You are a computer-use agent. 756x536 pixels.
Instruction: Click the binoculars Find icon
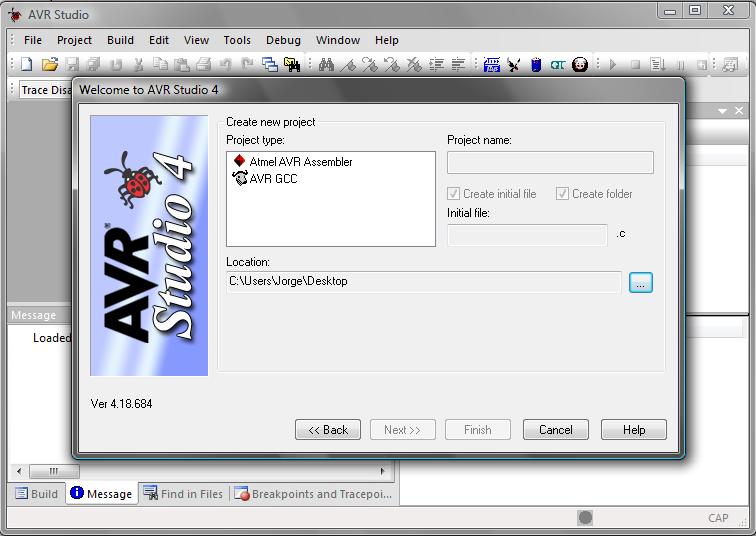(326, 65)
